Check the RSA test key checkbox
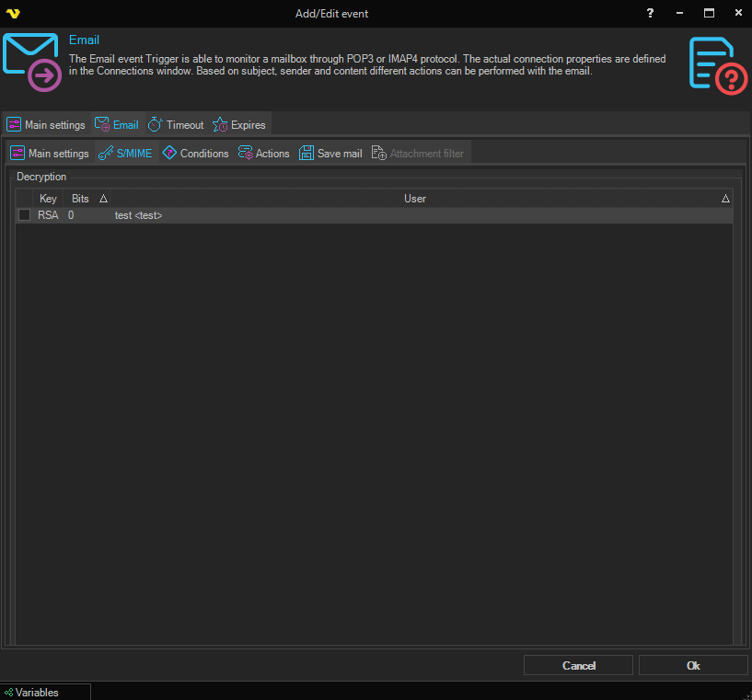Screen dimensions: 752x700 tap(25, 215)
